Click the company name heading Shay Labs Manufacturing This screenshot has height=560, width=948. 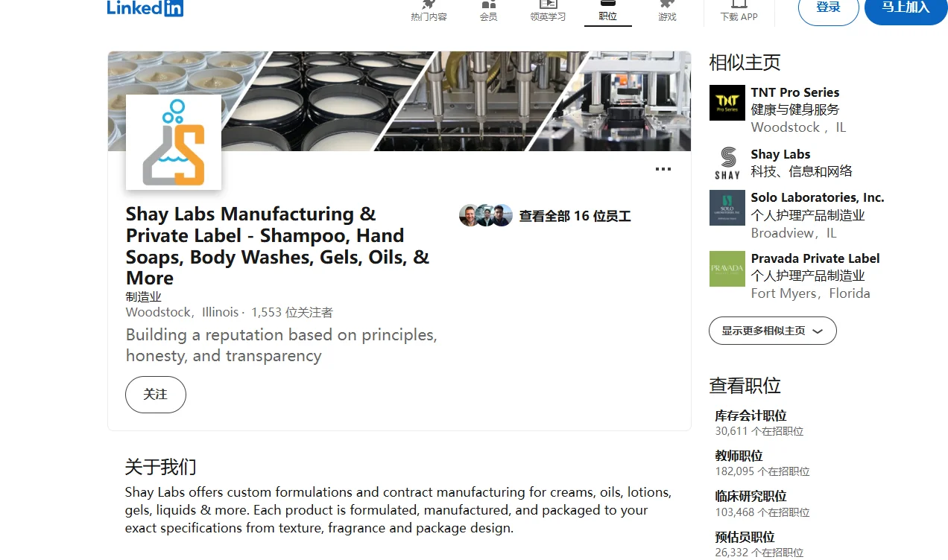tap(277, 246)
